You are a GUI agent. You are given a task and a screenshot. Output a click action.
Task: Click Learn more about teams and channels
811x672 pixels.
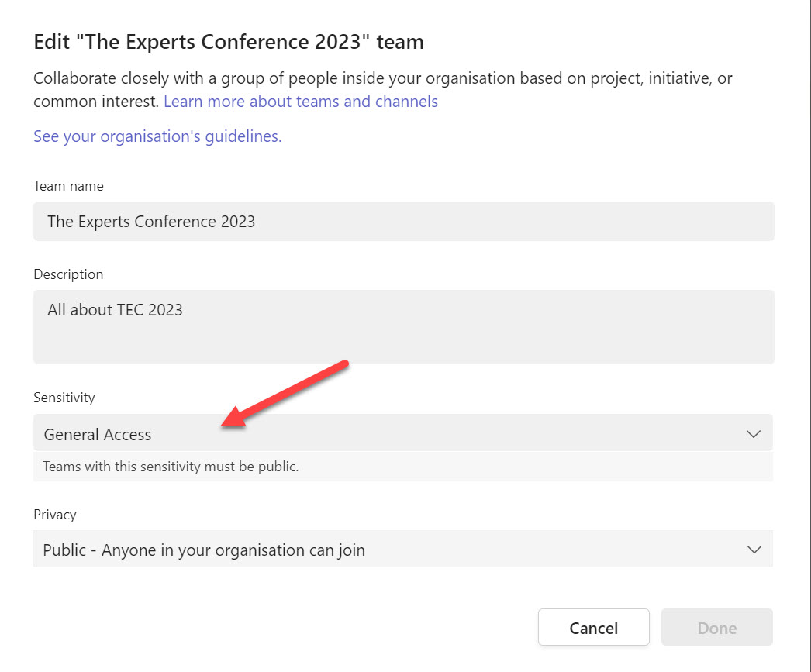coord(301,102)
